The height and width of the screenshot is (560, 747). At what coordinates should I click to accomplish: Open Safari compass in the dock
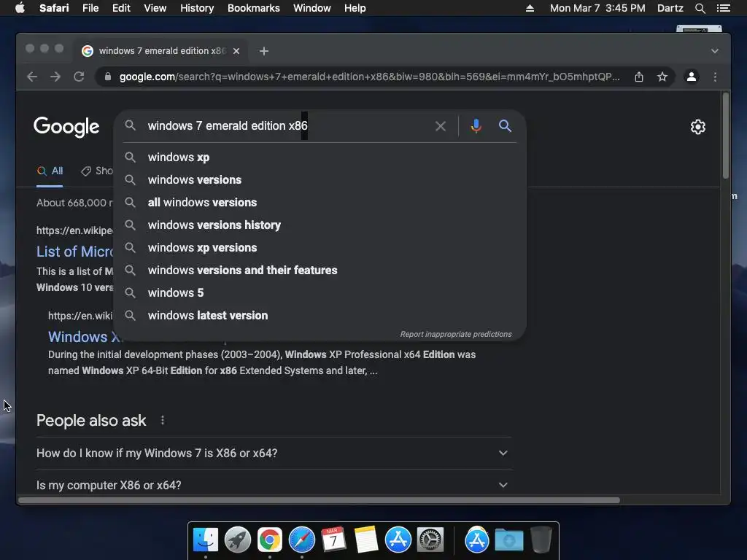click(301, 540)
